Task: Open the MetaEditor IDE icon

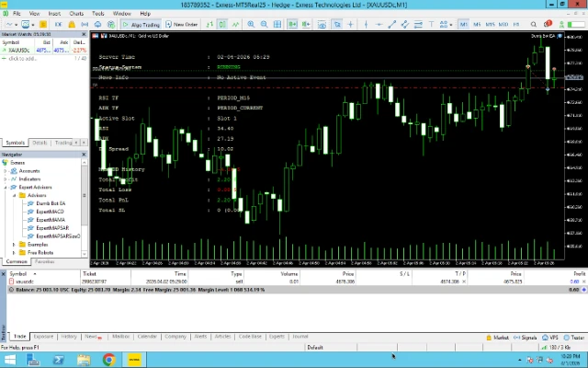Action: [58, 25]
